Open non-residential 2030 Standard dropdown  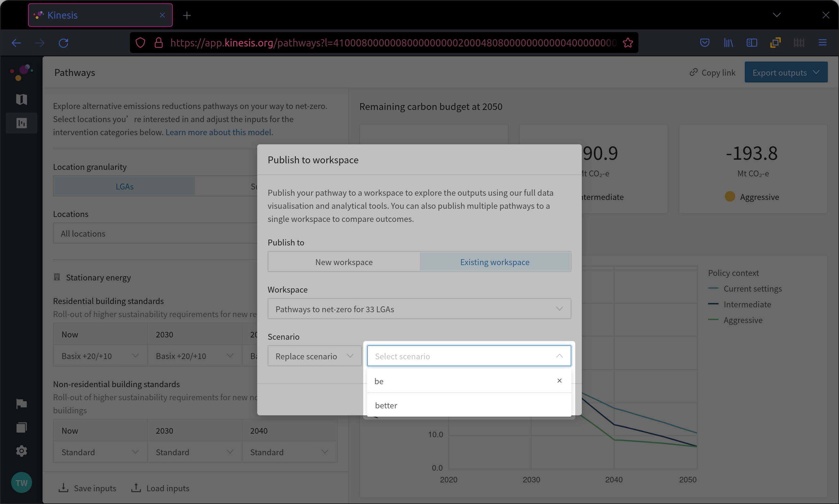(x=195, y=452)
